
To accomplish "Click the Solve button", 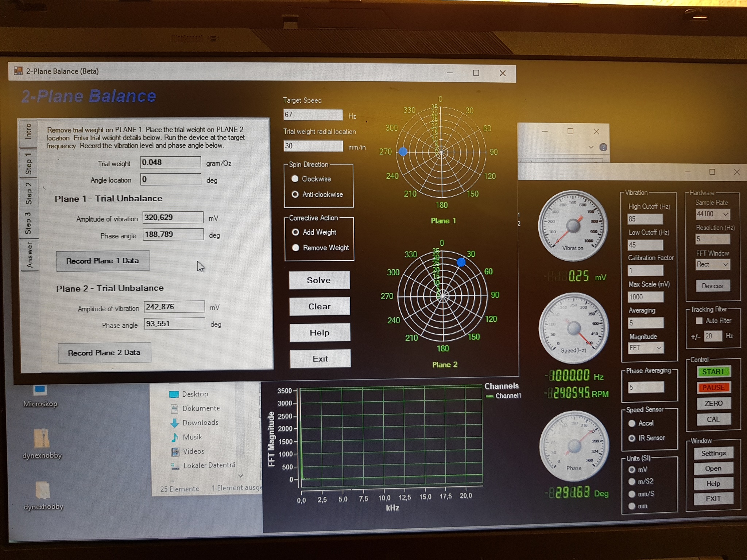I will tap(319, 280).
